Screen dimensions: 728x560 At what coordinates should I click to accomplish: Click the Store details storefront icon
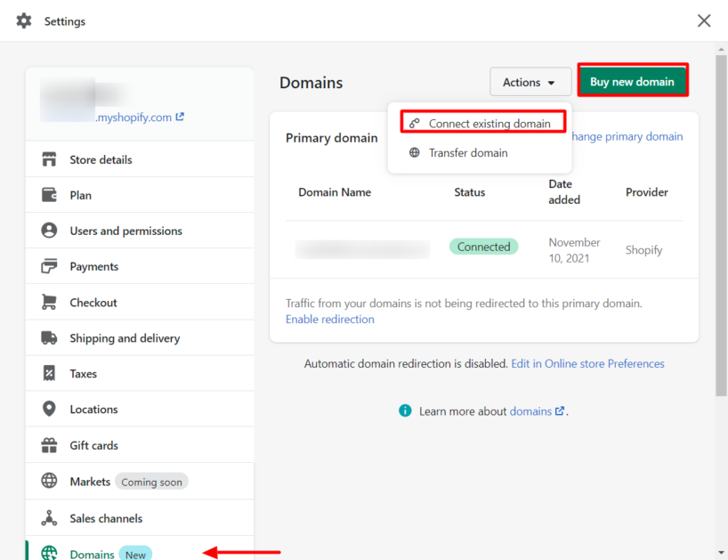click(x=50, y=159)
